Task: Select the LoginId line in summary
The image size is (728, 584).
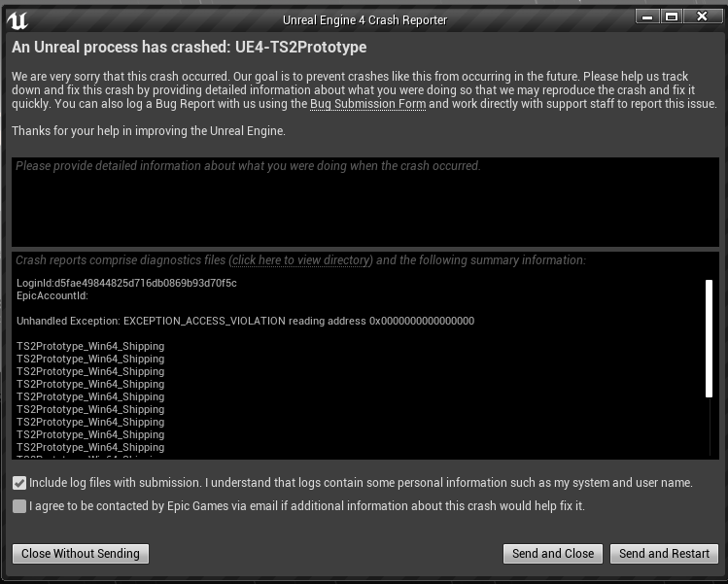Action: point(126,283)
